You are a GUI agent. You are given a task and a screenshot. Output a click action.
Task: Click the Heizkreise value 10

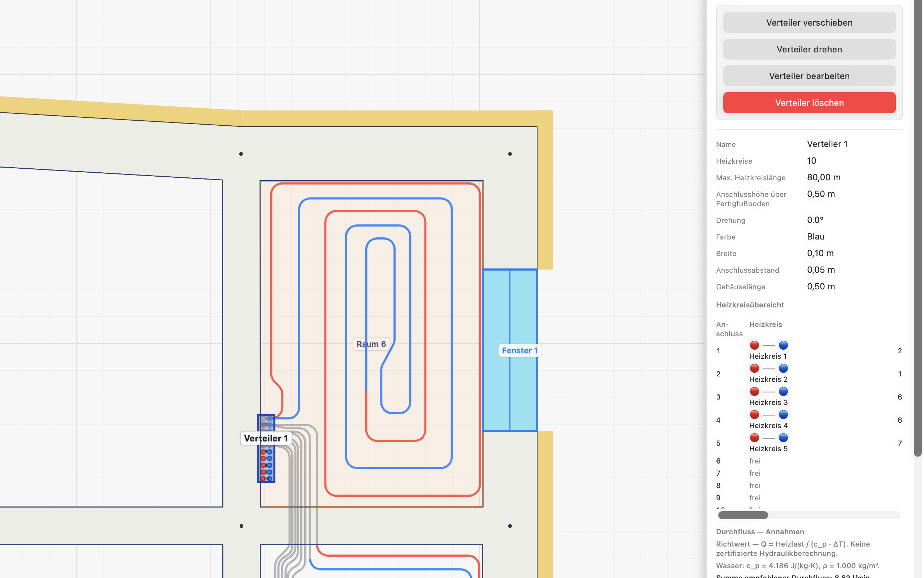[x=811, y=160]
